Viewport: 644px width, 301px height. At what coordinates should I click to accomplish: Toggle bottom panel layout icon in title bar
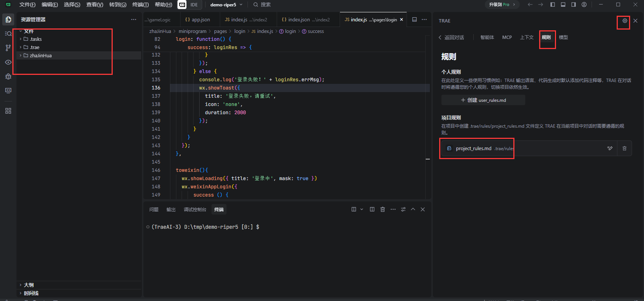click(x=563, y=4)
